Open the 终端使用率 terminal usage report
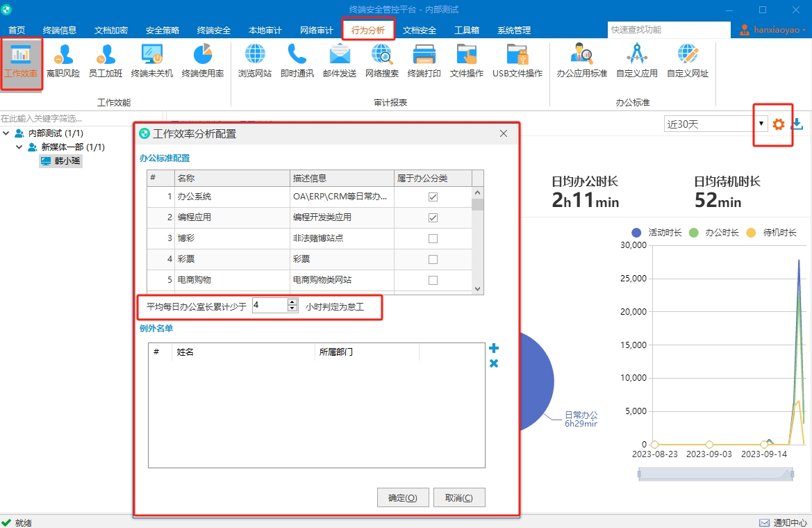The height and width of the screenshot is (528, 812). [203, 62]
